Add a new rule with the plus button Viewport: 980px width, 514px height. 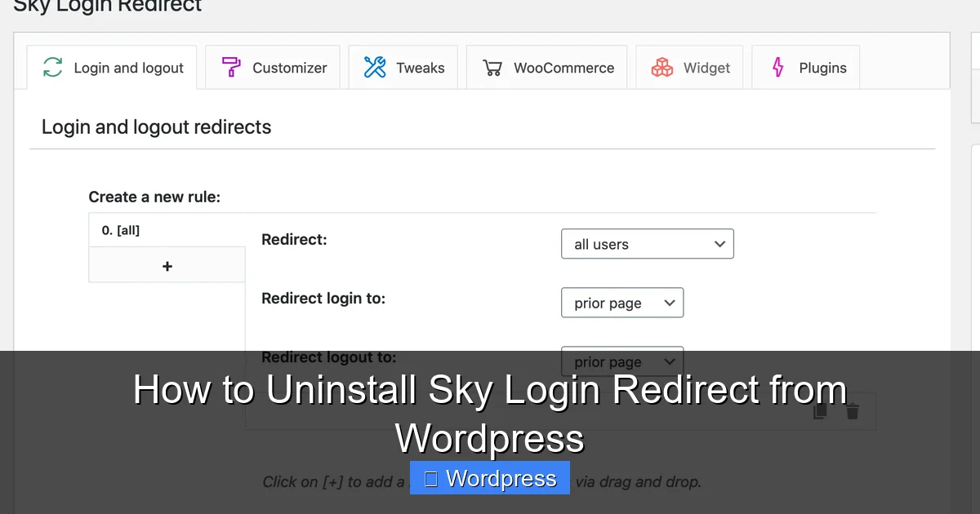click(x=167, y=265)
